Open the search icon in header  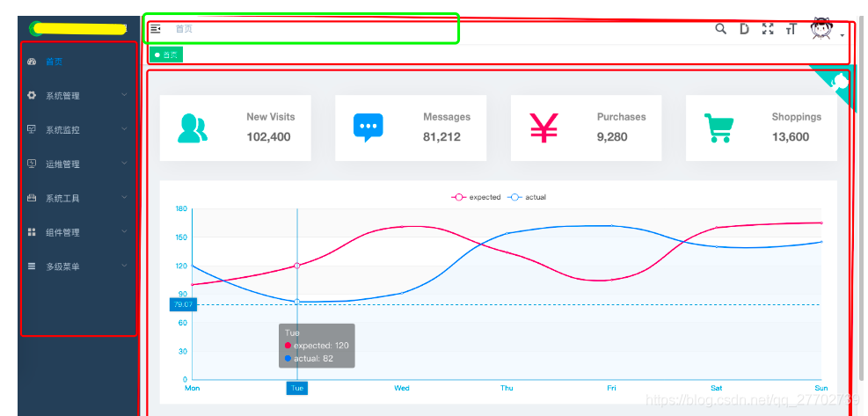[721, 29]
